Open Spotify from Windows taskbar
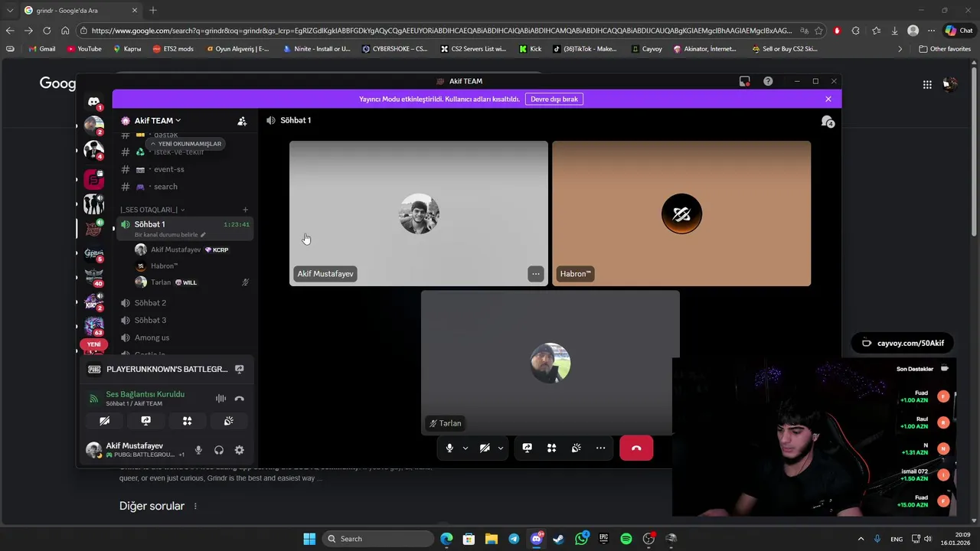The image size is (980, 551). pyautogui.click(x=626, y=539)
